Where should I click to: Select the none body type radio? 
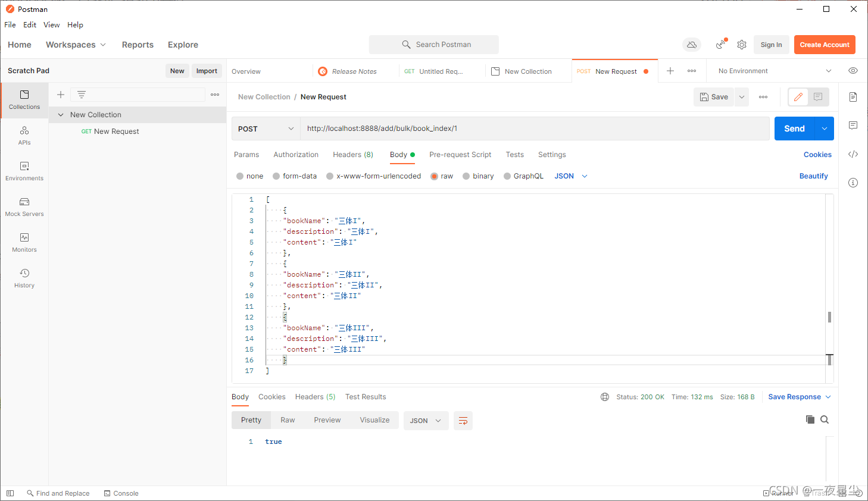tap(240, 176)
